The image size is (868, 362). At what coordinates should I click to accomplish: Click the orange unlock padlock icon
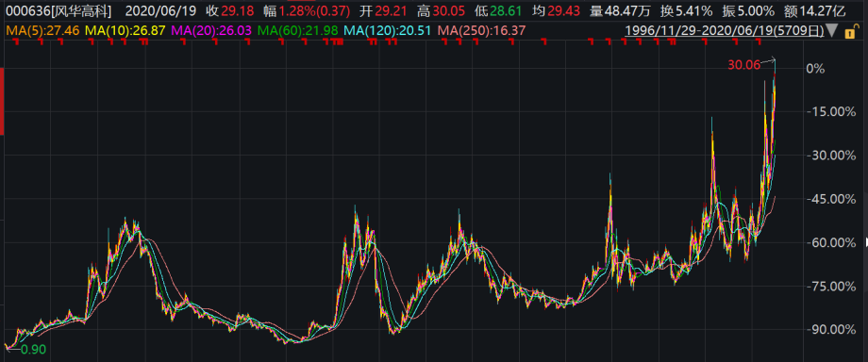click(x=851, y=31)
